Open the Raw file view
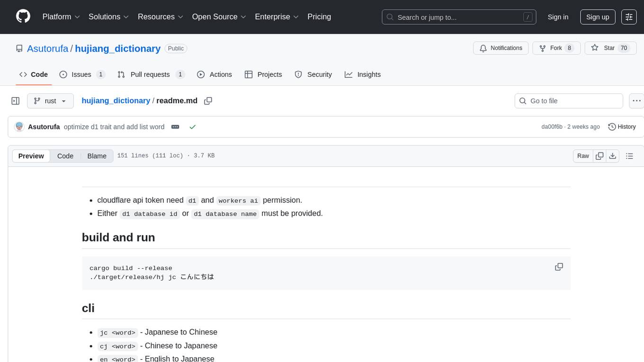This screenshot has height=362, width=644. point(583,156)
